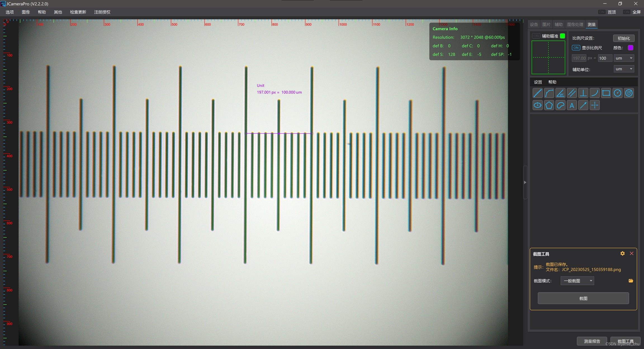Select the concentric circles tool
644x349 pixels.
pyautogui.click(x=629, y=93)
